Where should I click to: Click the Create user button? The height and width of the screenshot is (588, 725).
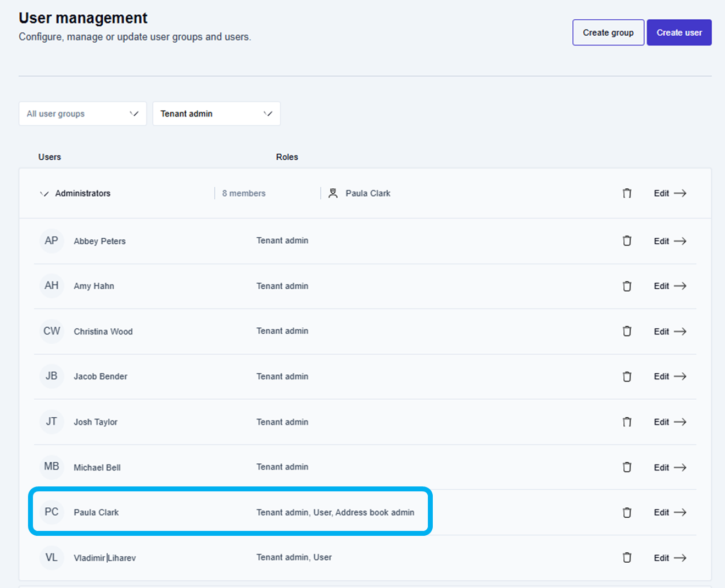(x=679, y=32)
